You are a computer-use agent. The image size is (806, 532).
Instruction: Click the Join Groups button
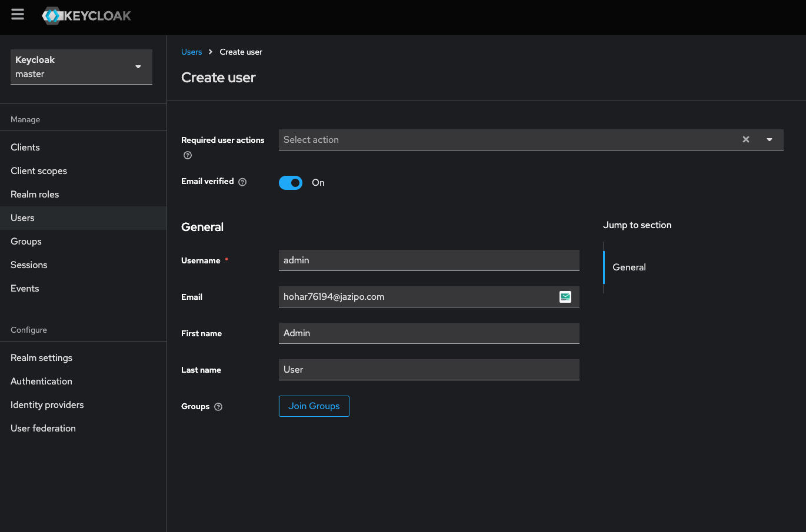coord(314,406)
